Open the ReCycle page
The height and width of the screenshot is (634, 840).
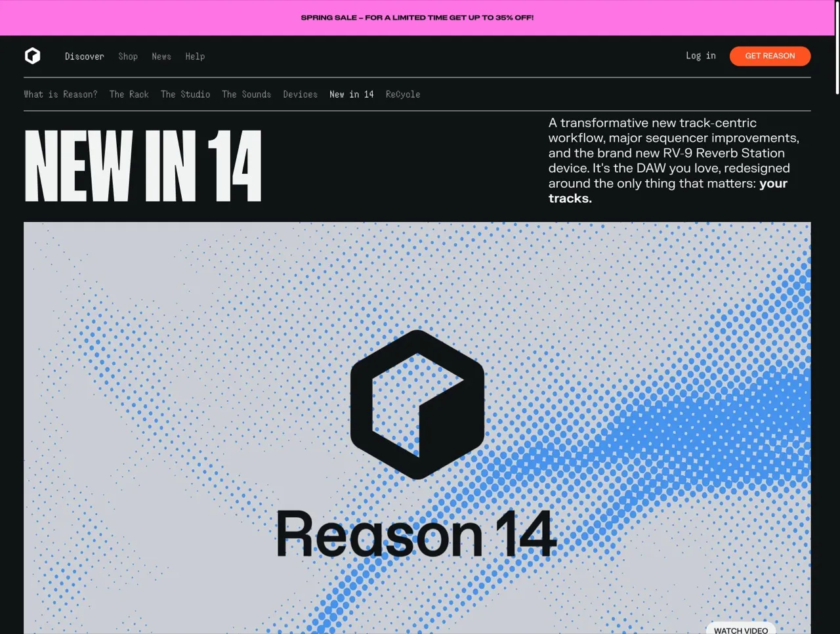403,95
